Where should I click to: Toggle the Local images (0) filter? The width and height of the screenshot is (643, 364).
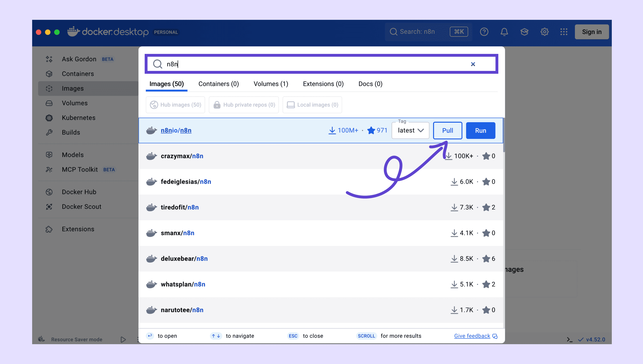[x=312, y=105]
